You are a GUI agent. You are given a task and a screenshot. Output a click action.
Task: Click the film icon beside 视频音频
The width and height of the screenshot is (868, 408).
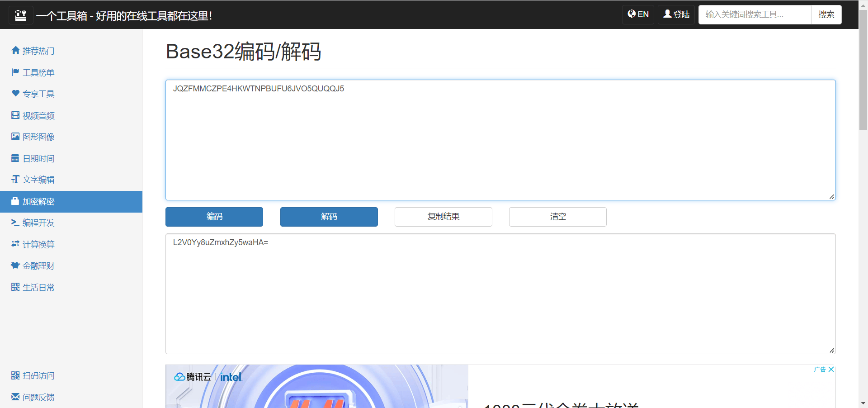click(x=15, y=115)
